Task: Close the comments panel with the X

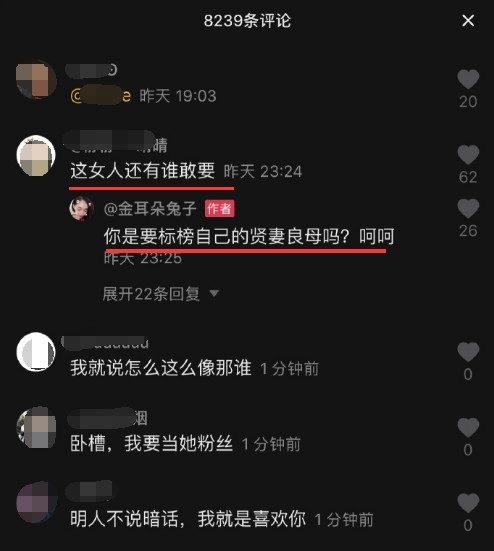Action: [x=468, y=20]
